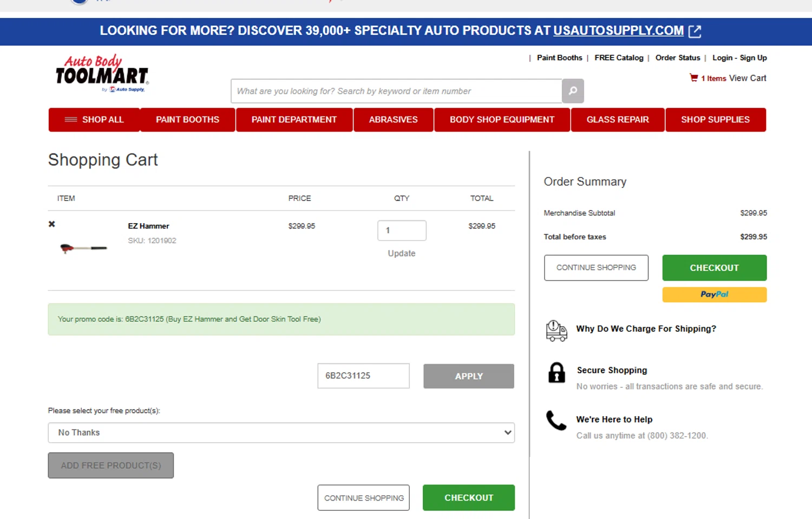Click the Update quantity link
Viewport: 812px width, 519px height.
[x=402, y=254]
